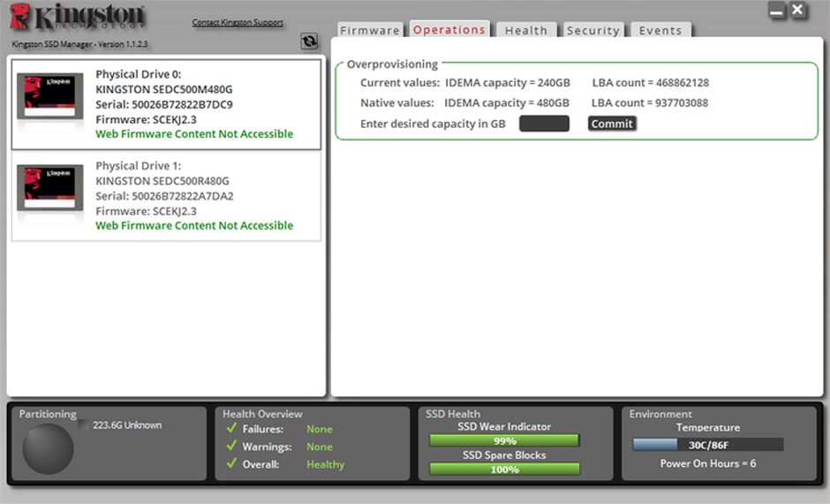Click the Temperature 30C/86F gauge bar
Viewport: 830px width, 504px height.
(x=708, y=445)
